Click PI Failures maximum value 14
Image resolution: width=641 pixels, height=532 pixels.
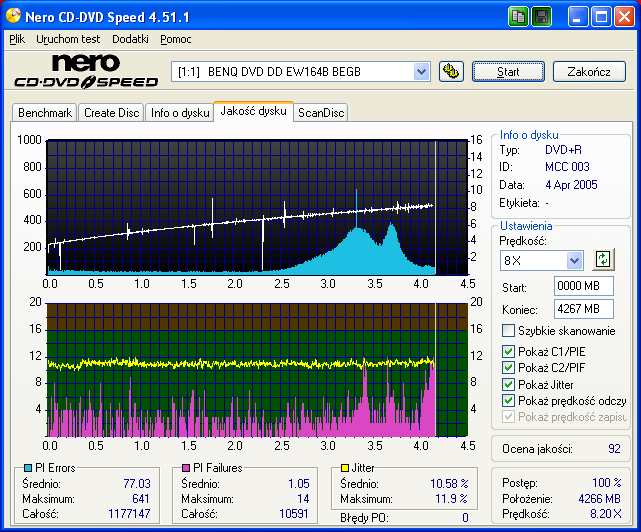click(303, 499)
